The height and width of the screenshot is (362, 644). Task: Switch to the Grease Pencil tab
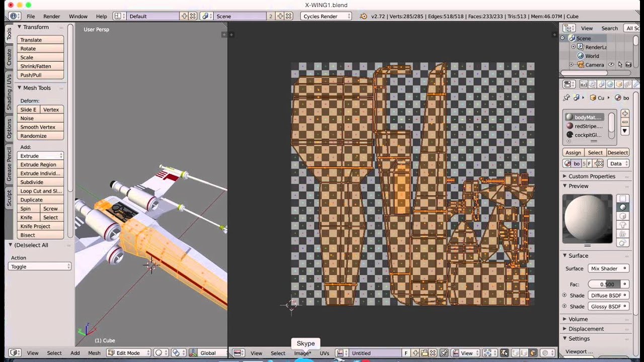click(x=9, y=164)
